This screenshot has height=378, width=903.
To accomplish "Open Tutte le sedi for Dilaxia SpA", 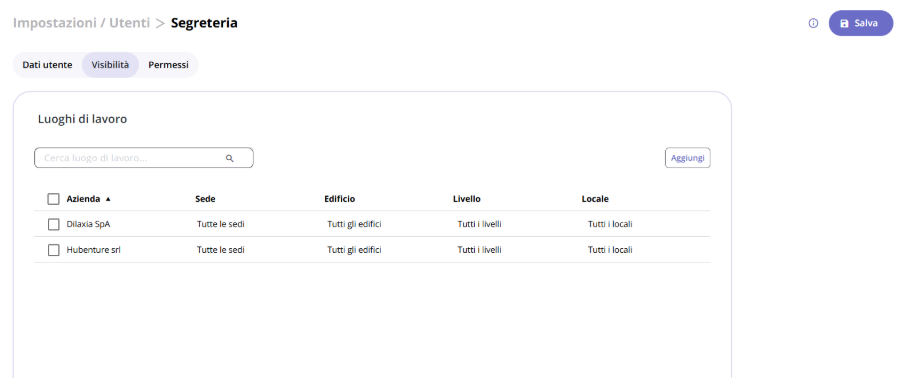I will pos(221,224).
